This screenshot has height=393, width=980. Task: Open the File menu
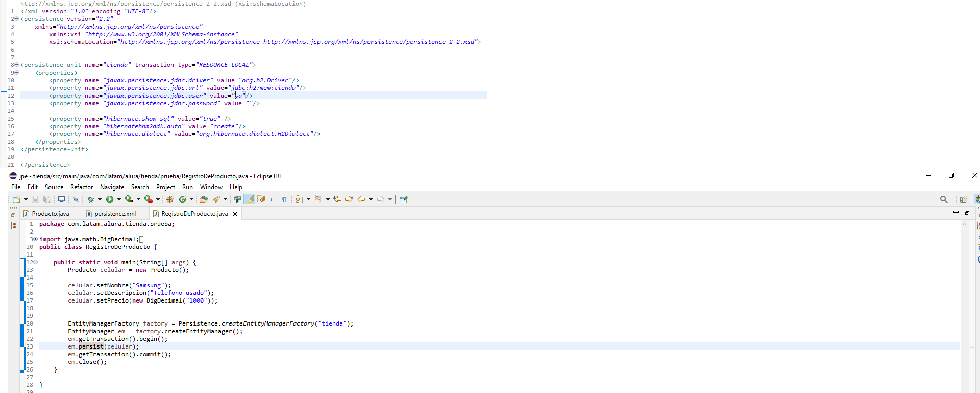click(16, 187)
